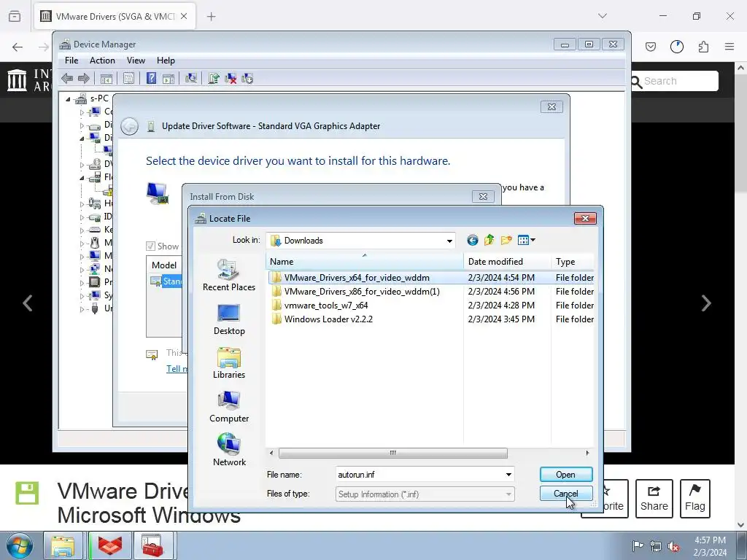This screenshot has height=560, width=747.
Task: Expand the DVD drives tree node arrow
Action: 82,166
